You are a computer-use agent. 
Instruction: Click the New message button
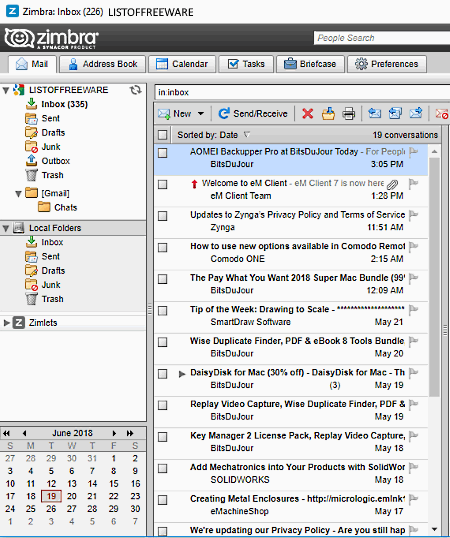pos(175,114)
